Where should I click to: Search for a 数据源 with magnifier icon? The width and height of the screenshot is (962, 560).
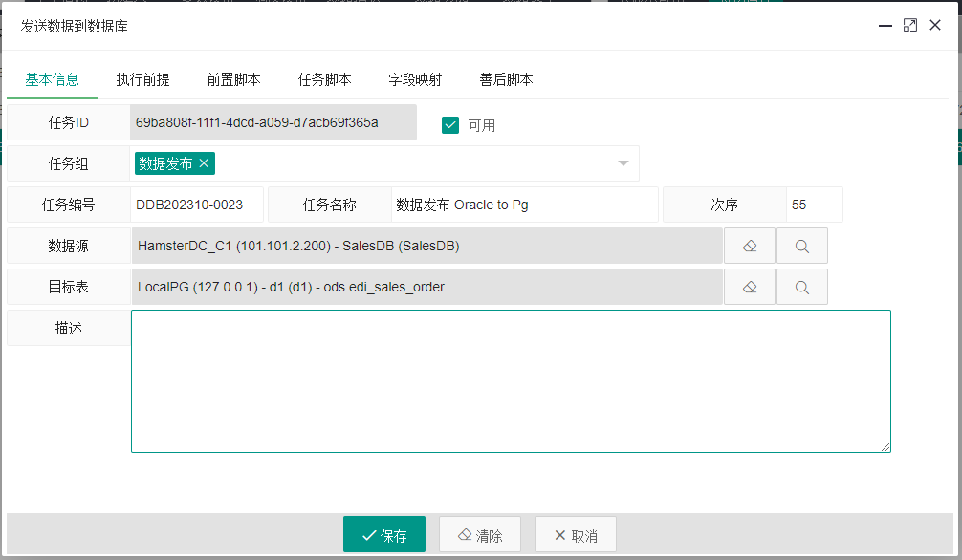802,246
